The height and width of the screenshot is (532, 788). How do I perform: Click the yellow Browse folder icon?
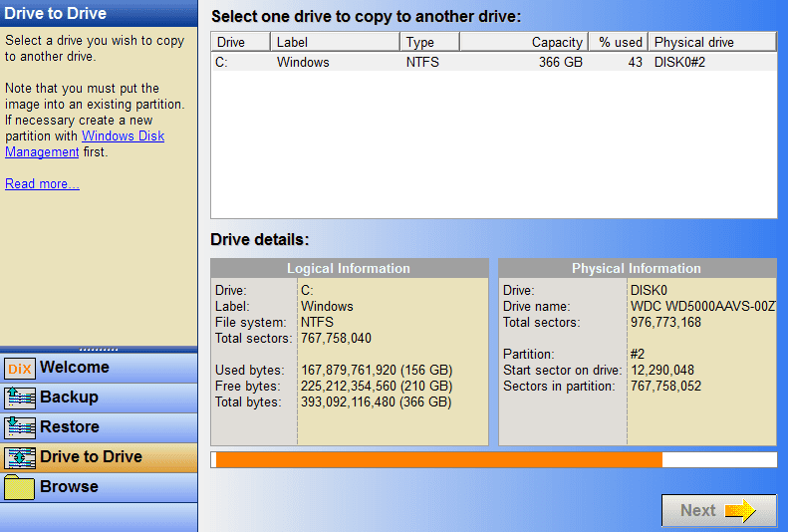click(20, 487)
